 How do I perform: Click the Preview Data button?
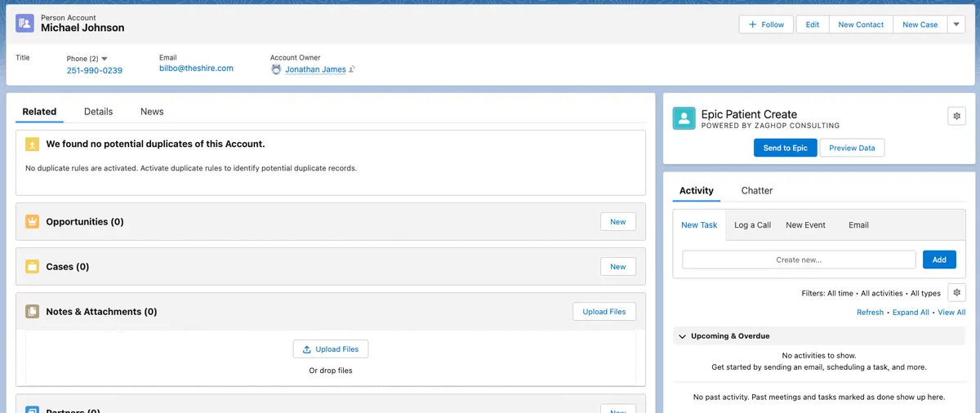[852, 148]
